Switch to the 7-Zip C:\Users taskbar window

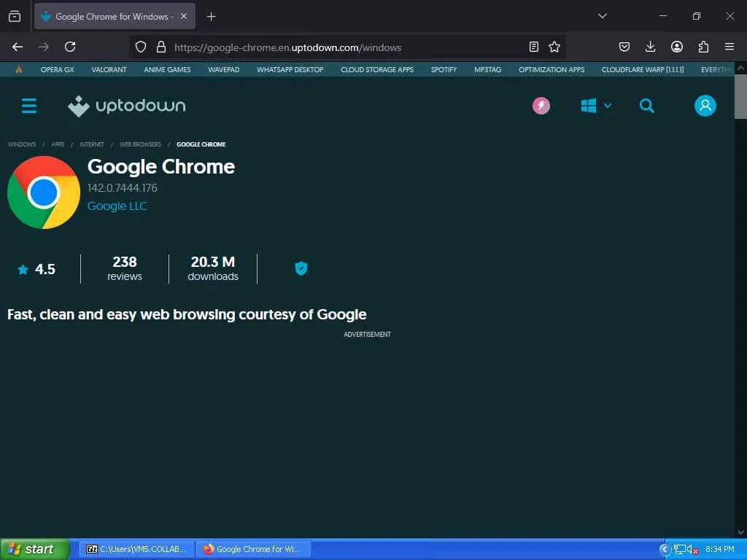pos(136,549)
